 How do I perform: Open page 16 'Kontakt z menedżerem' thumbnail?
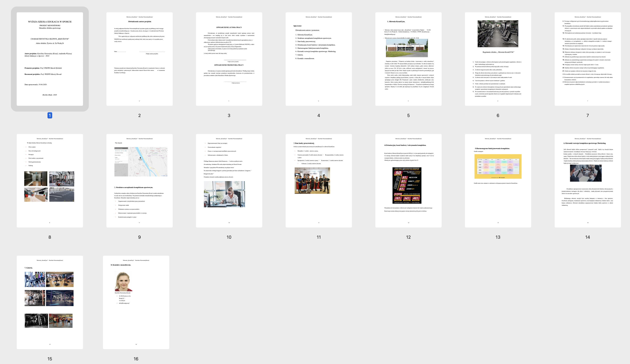tap(136, 302)
